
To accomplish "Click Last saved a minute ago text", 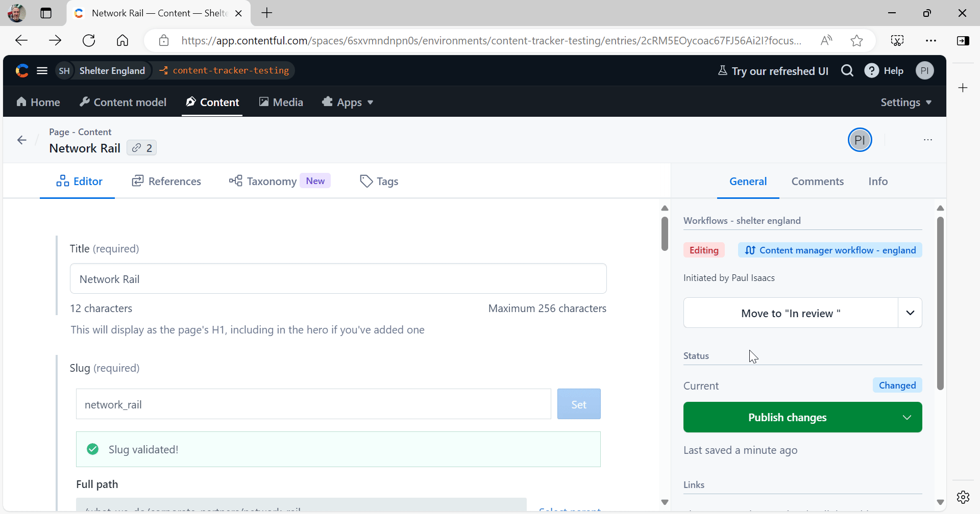I will click(740, 450).
